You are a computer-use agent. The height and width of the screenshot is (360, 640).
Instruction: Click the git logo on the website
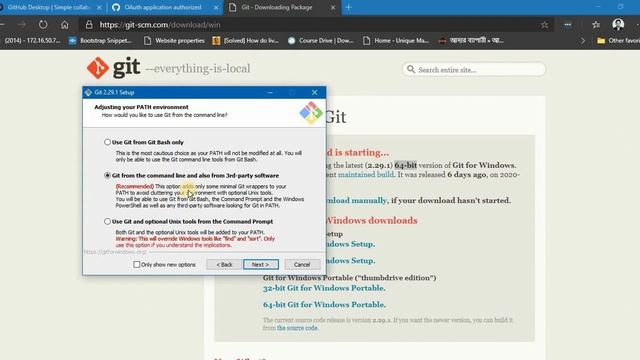[113, 68]
